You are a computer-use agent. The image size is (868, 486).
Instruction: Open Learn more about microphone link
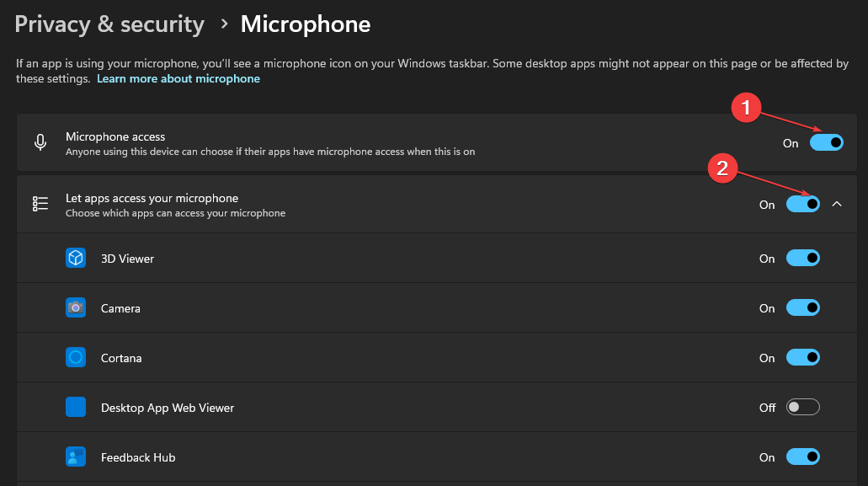point(178,78)
